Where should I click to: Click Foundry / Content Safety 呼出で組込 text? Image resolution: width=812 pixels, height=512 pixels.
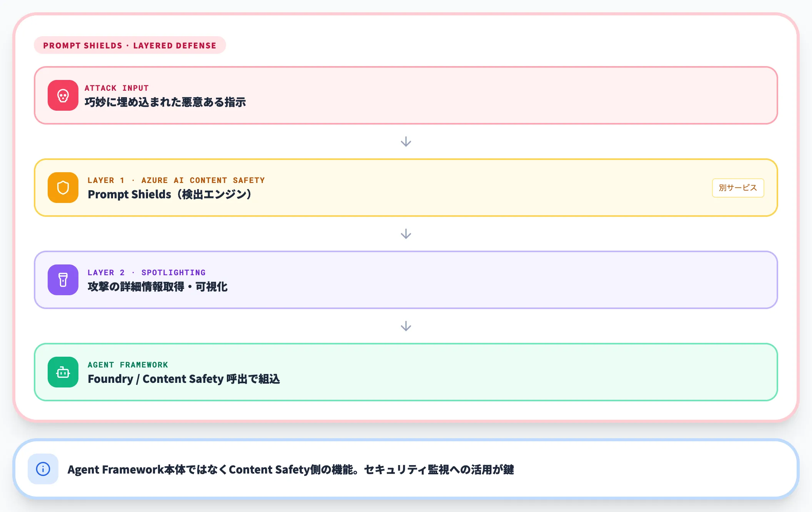click(x=184, y=379)
